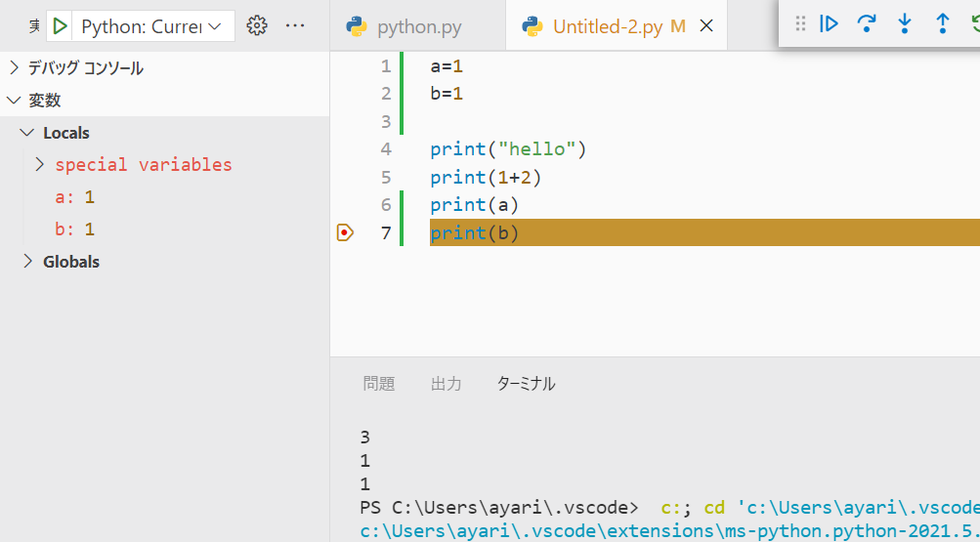This screenshot has width=980, height=542.
Task: Click line number 4 in the gutter
Action: point(386,149)
